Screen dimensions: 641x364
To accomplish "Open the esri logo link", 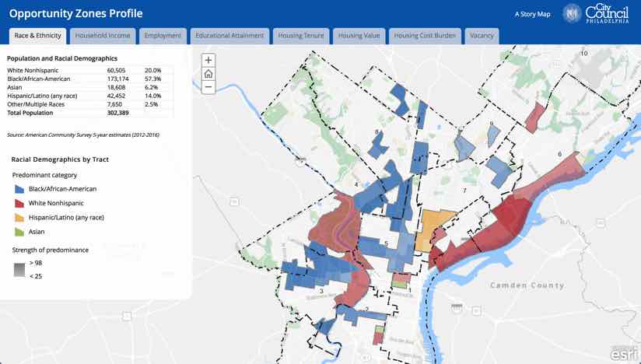I will [623, 354].
